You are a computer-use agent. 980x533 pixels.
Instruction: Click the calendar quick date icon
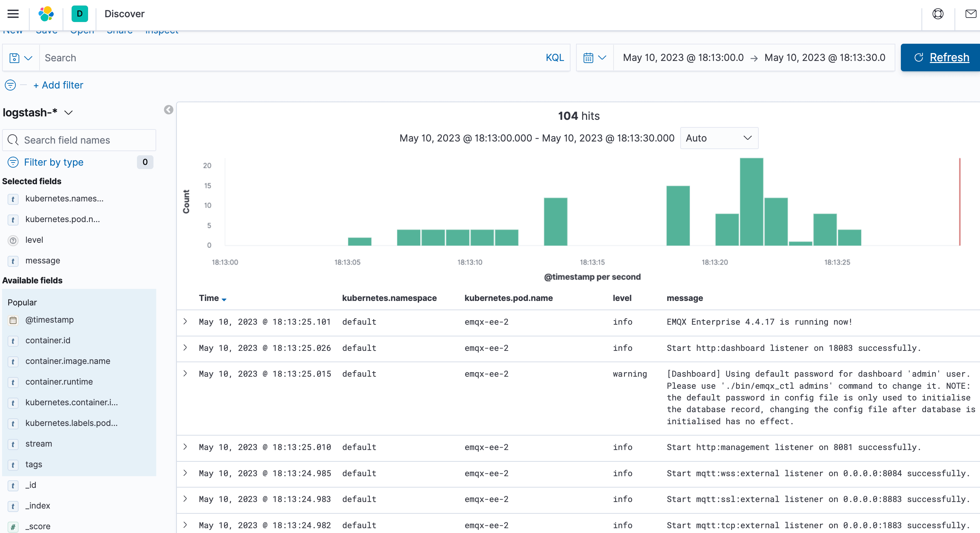[594, 58]
